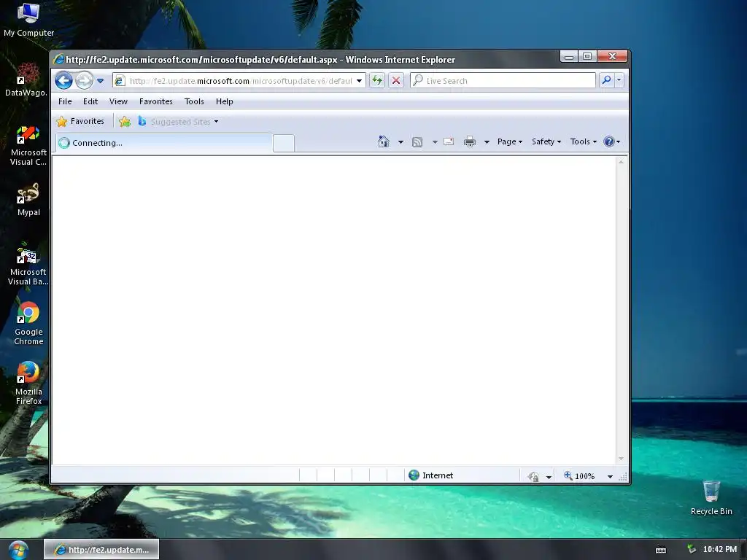Screen dimensions: 747x560
Task: Minimize the Internet Explorer window
Action: [569, 57]
